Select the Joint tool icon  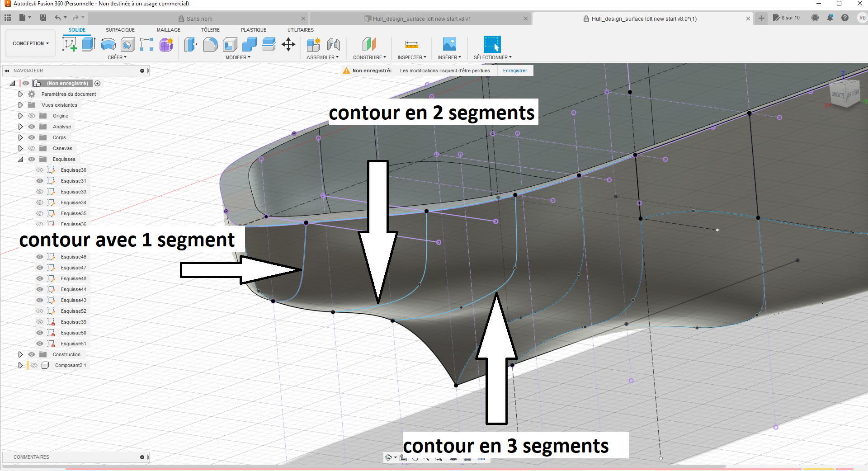(x=333, y=44)
